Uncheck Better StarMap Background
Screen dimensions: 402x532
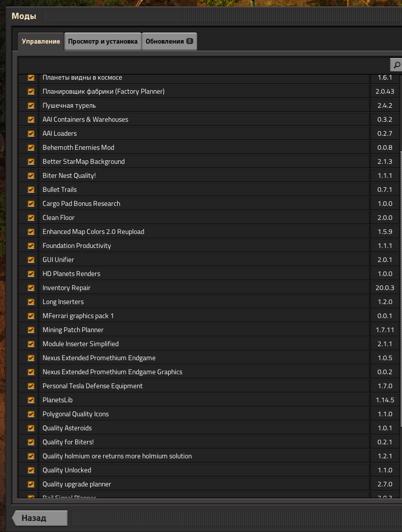click(x=31, y=161)
